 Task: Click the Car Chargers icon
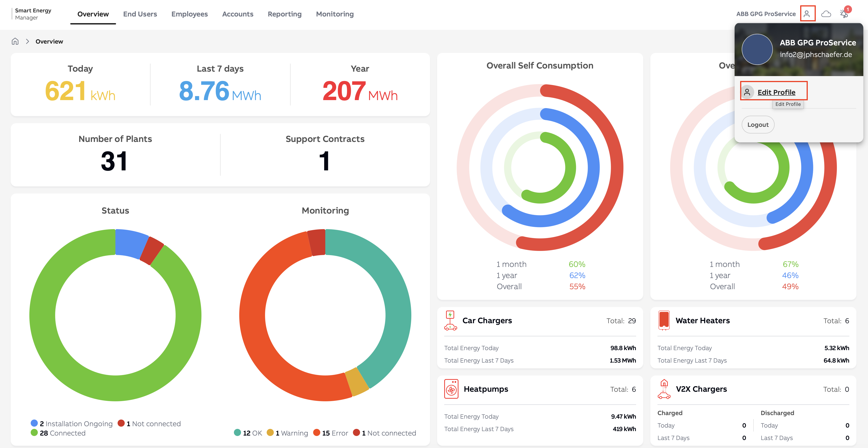pyautogui.click(x=450, y=321)
